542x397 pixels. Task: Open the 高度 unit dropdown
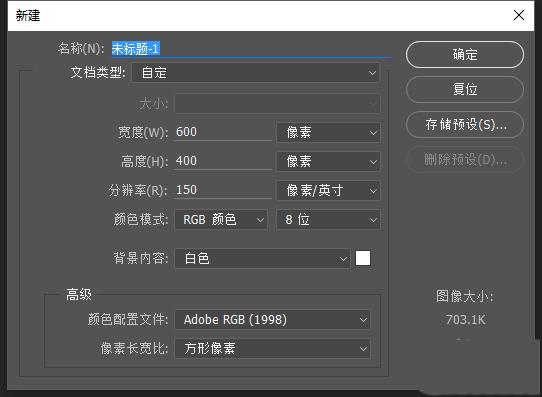click(x=328, y=161)
